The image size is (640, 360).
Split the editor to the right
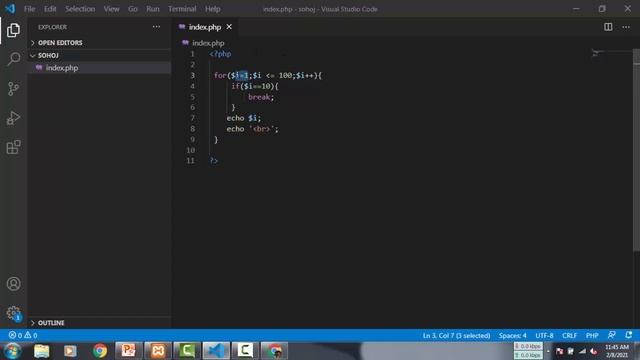coord(608,27)
